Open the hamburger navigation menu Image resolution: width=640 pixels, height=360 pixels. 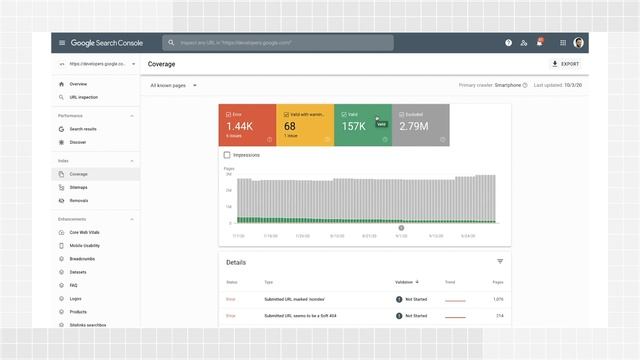coord(62,43)
